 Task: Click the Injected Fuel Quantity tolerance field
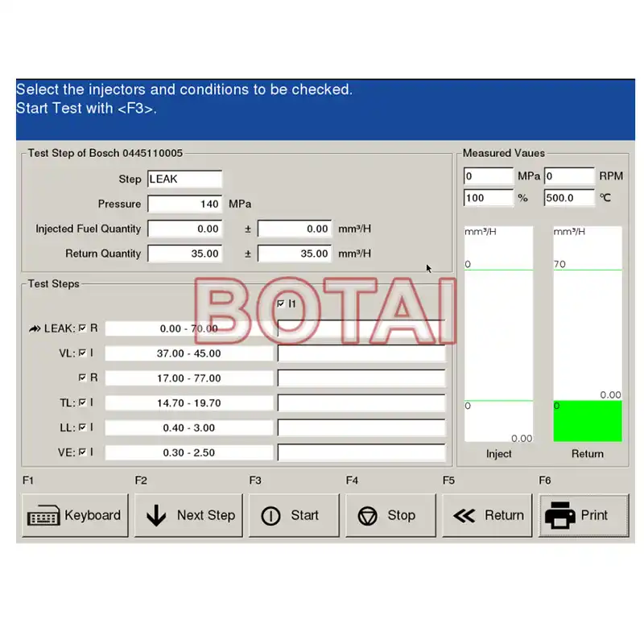295,229
